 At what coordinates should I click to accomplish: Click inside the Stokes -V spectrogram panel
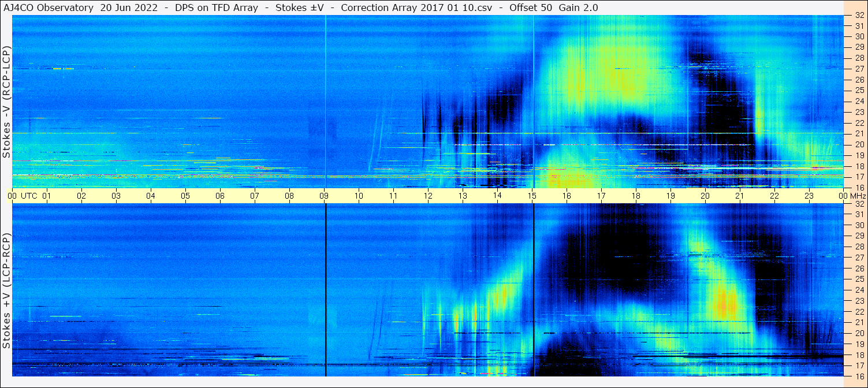[x=428, y=102]
